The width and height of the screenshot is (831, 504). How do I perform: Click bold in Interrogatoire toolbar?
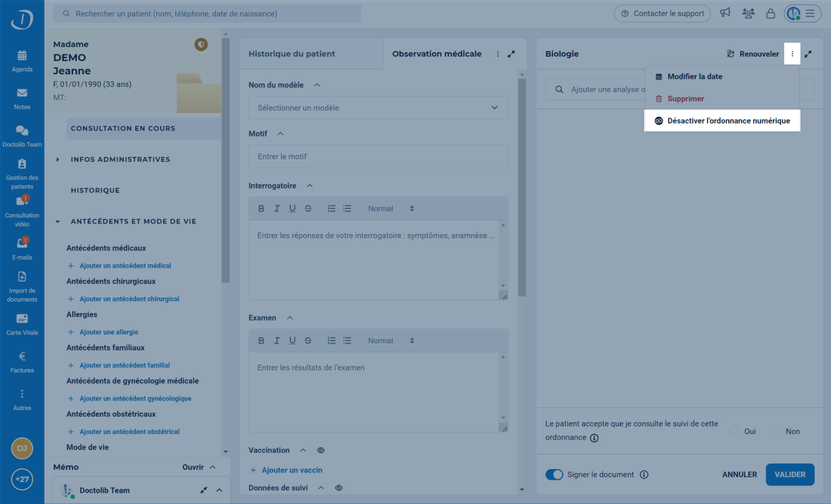[261, 208]
